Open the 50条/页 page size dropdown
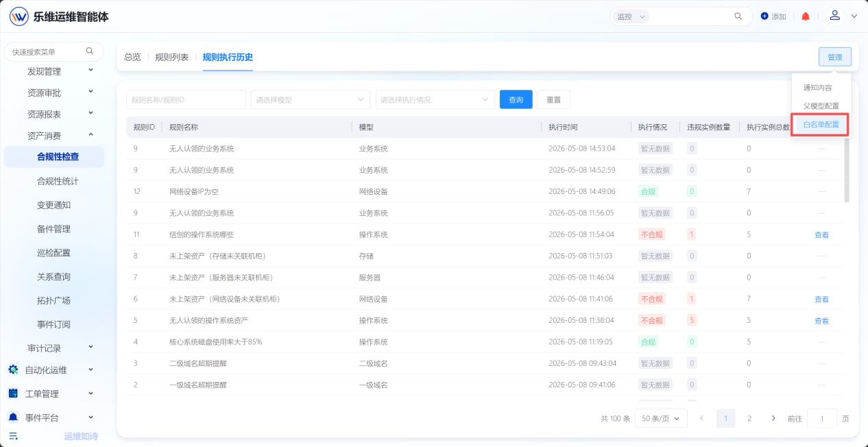868x447 pixels. click(661, 418)
